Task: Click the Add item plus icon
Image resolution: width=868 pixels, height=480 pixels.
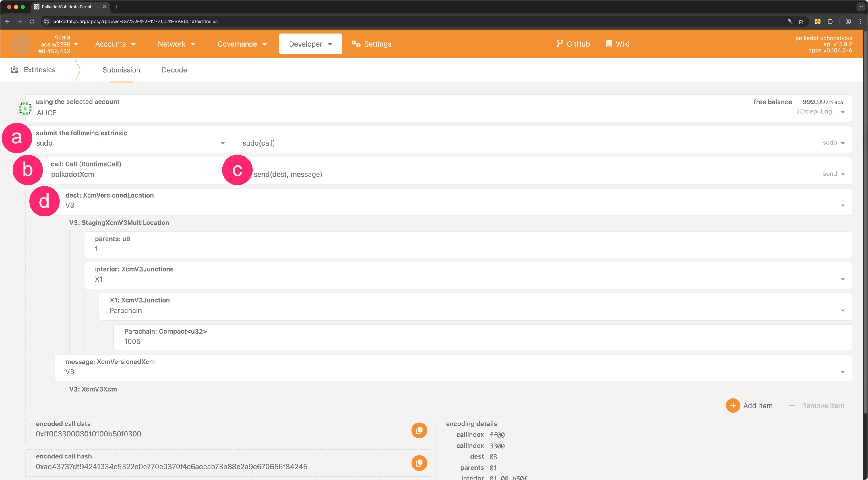Action: tap(733, 406)
